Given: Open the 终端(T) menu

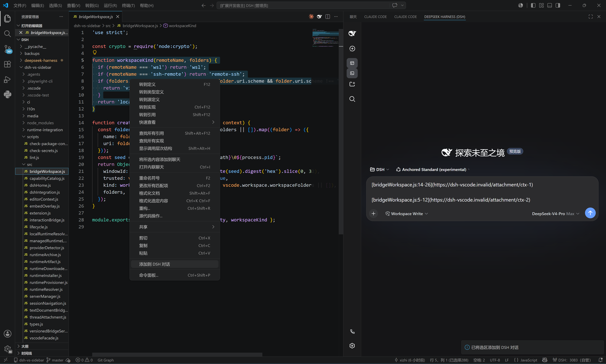Looking at the screenshot, I should 128,5.
